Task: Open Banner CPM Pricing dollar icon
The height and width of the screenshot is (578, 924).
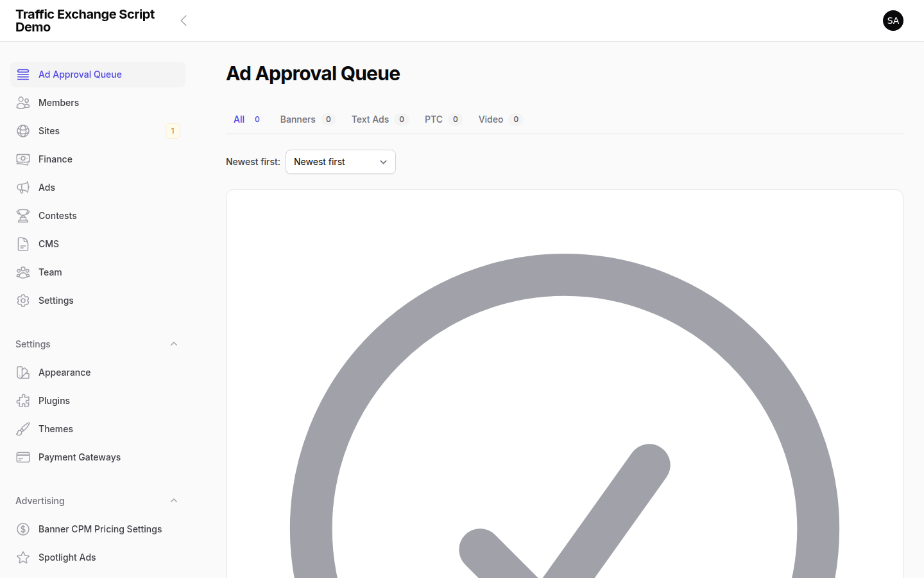Action: [22, 529]
